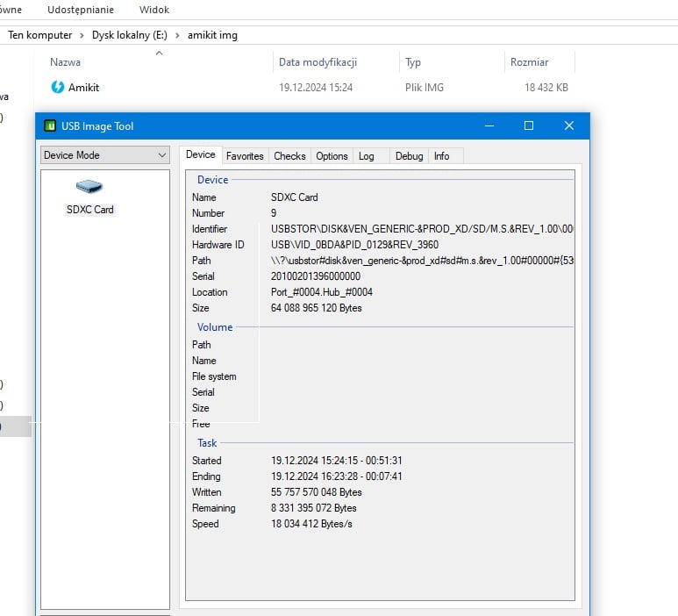Click the Plik IMG file type cell
This screenshot has width=678, height=616.
[x=425, y=88]
